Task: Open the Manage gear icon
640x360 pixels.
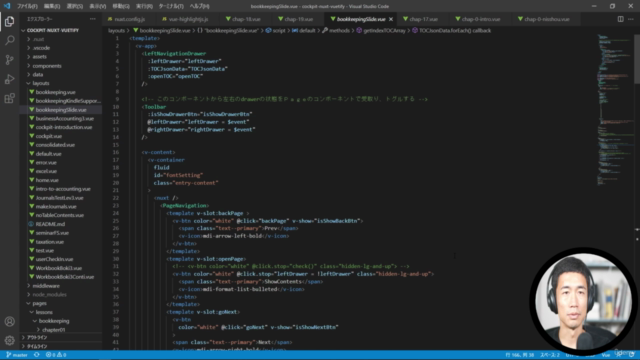Action: tap(9, 340)
